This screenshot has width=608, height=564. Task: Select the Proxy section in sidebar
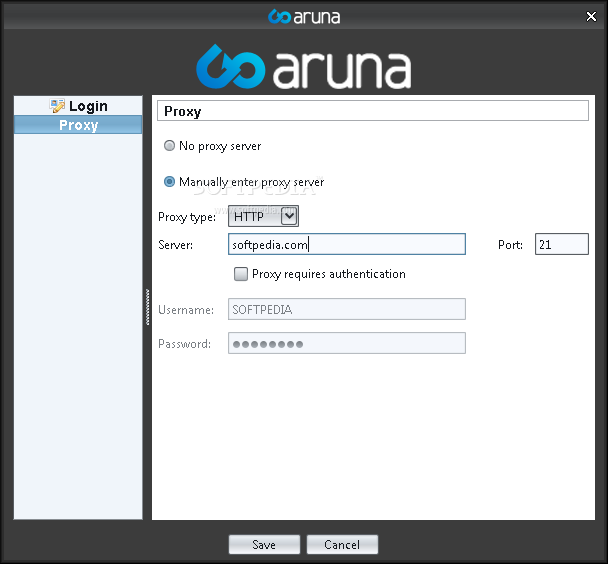pyautogui.click(x=78, y=125)
